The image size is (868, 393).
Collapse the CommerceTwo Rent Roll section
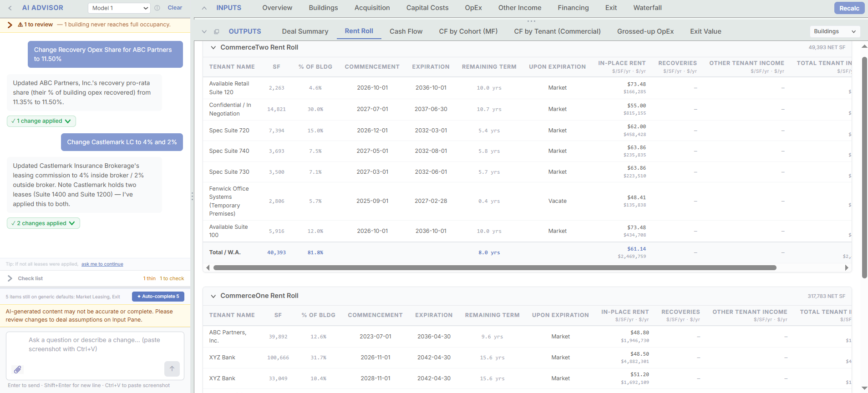(213, 47)
